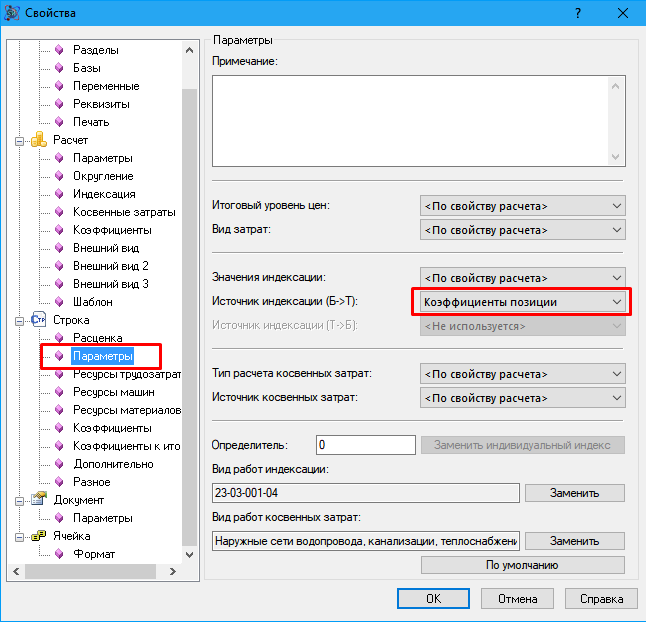Click the diamond icon beside Реквизиты

click(59, 104)
